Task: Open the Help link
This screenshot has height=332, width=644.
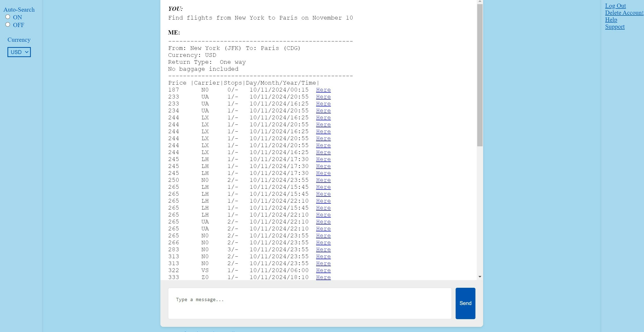Action: pyautogui.click(x=611, y=20)
